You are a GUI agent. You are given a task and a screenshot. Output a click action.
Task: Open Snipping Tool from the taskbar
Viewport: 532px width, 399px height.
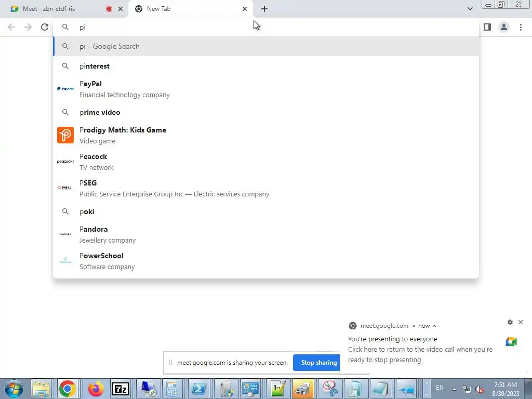pos(329,389)
